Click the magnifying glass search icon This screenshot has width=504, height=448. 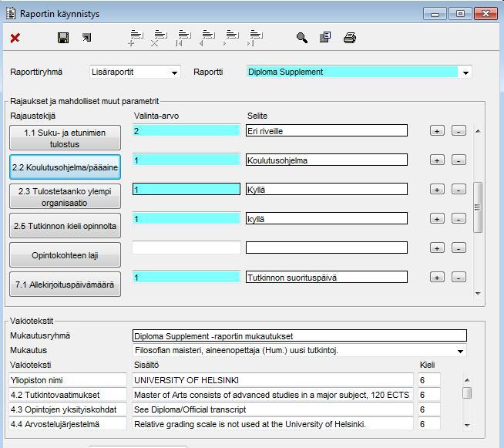tap(301, 38)
